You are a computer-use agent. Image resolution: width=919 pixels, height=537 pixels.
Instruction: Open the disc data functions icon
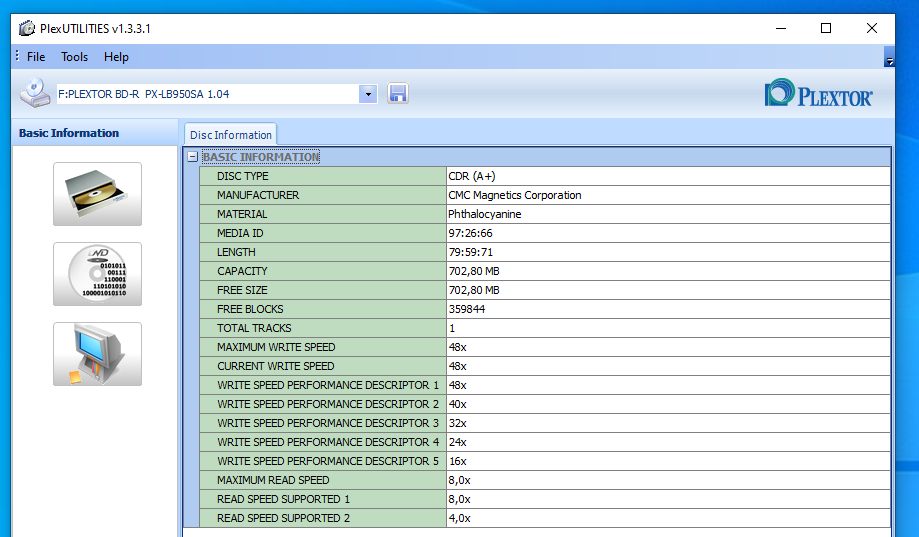click(x=97, y=274)
